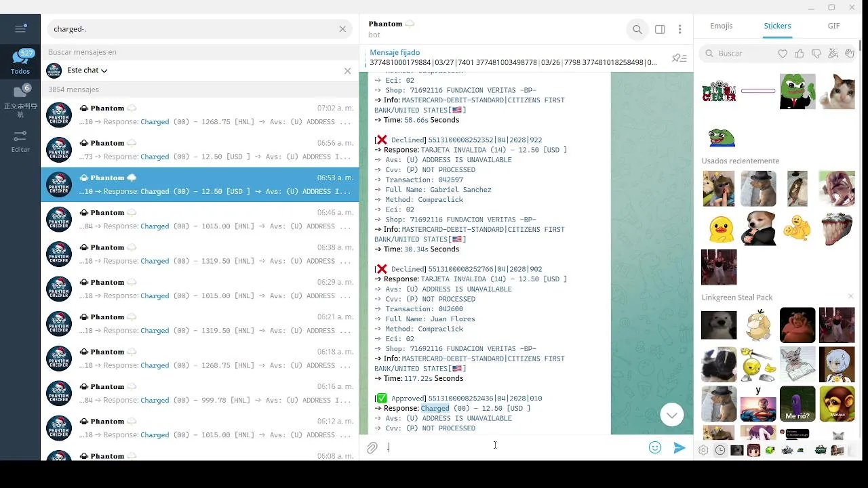Filter stickers by thumbs up emoji
Screen dimensions: 868x488
click(x=800, y=54)
